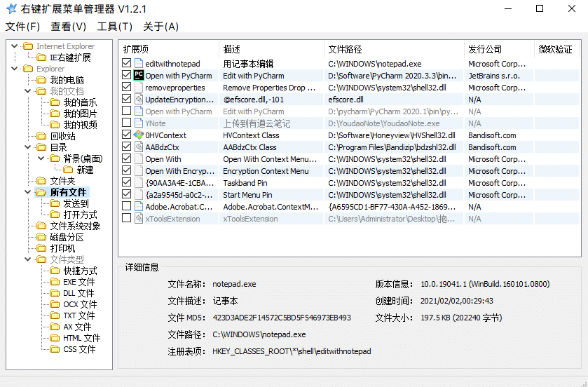Uncheck the editwithnotepad checkbox

point(127,62)
